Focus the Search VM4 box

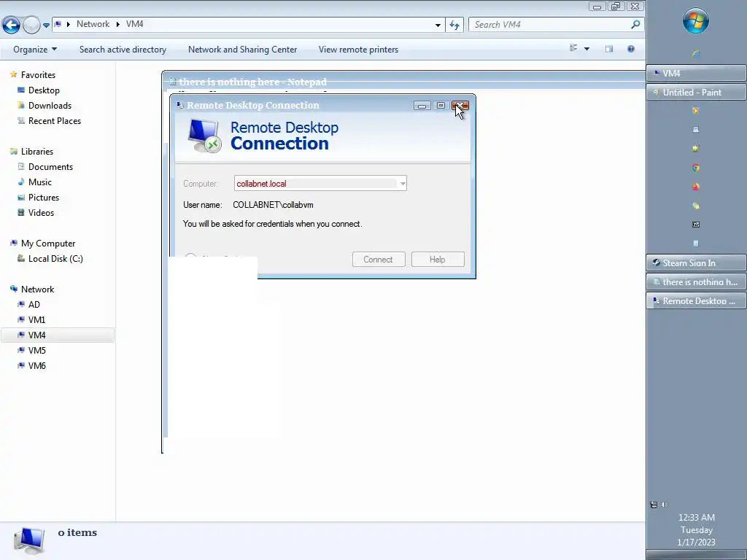pyautogui.click(x=550, y=25)
